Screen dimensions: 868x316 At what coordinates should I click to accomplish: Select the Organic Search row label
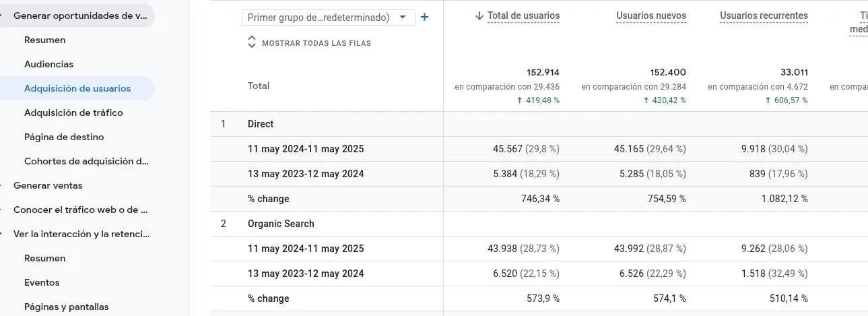tap(281, 224)
